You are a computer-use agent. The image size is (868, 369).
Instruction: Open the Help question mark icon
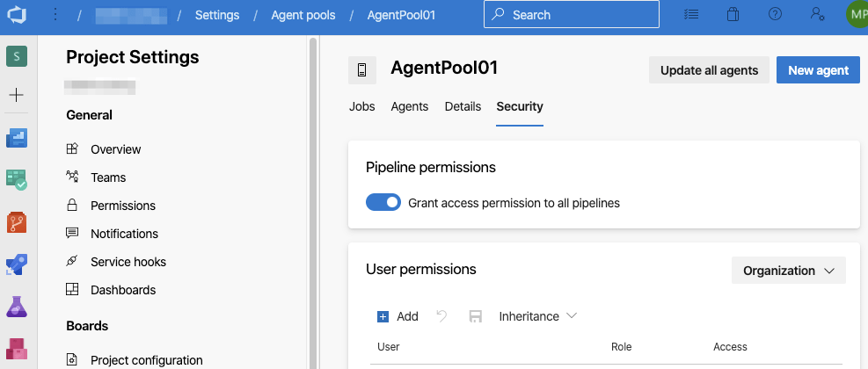pos(775,15)
